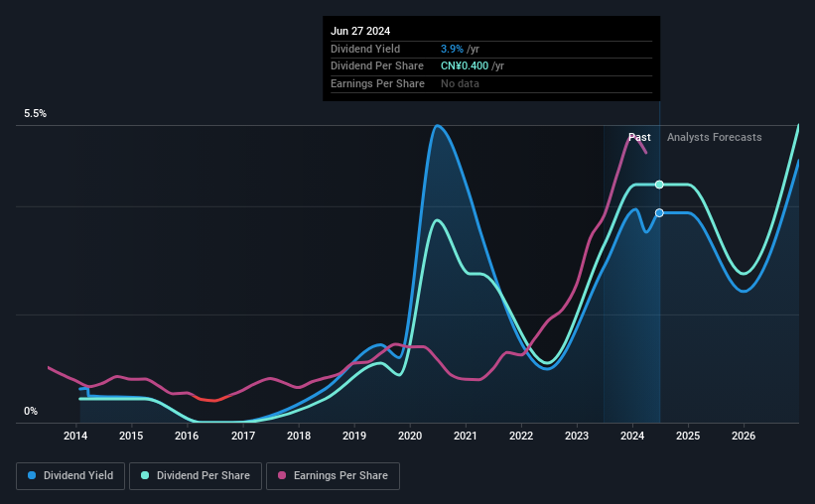Click the 'Dividend Yield' row label in tooltip
The height and width of the screenshot is (504, 815).
coord(365,49)
